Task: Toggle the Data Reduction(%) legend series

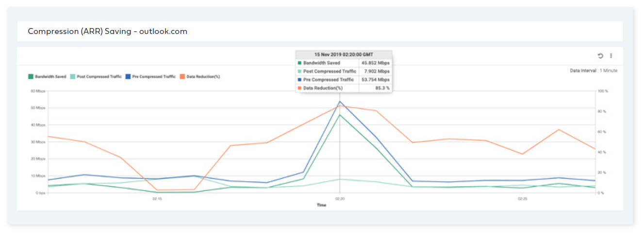Action: [x=200, y=77]
